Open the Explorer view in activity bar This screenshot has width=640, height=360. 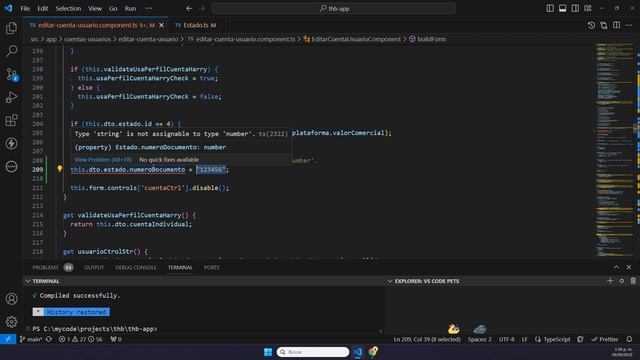pyautogui.click(x=11, y=28)
